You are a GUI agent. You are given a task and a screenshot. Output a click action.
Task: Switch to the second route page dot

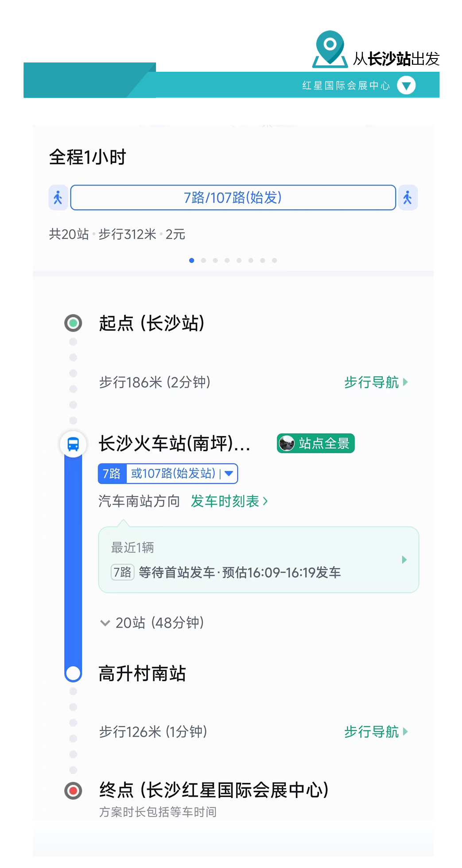click(203, 261)
